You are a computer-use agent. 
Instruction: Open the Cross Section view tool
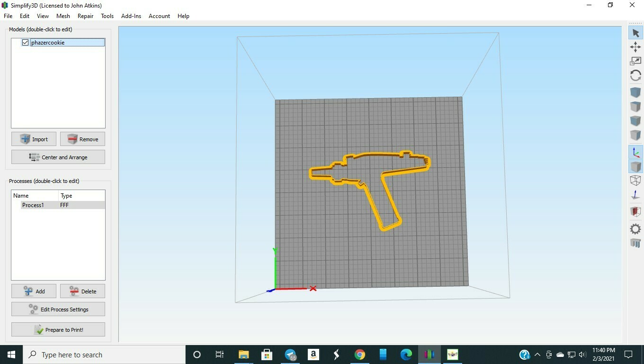[x=635, y=211]
